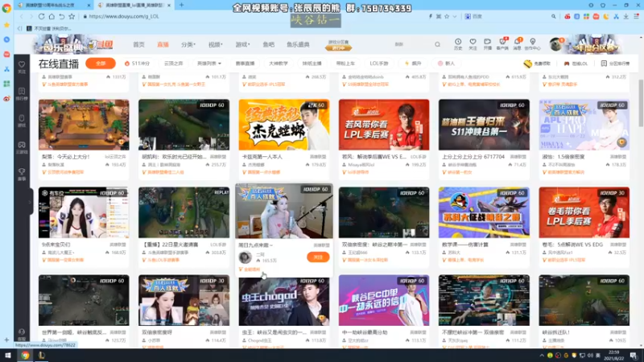
Task: Open 鱼乐盛典 in the top navigation
Action: point(298,44)
